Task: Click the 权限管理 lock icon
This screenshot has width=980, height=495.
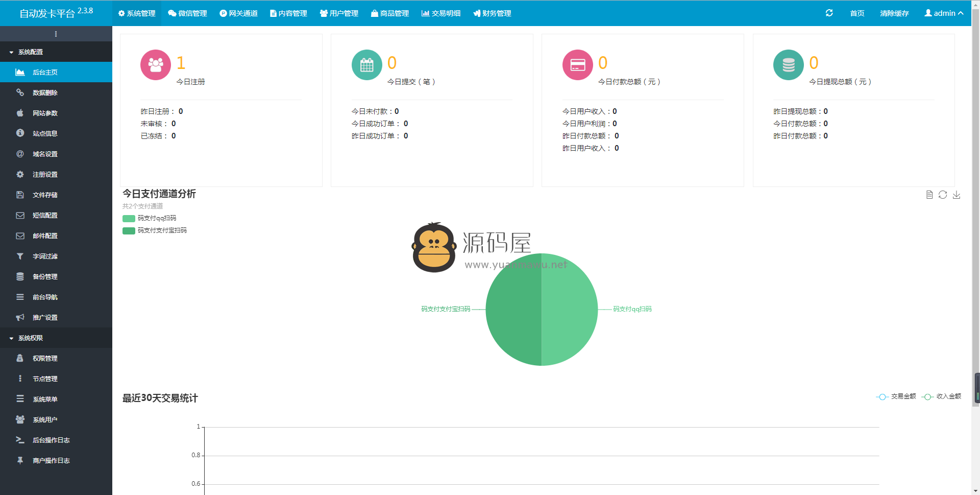Action: point(20,358)
